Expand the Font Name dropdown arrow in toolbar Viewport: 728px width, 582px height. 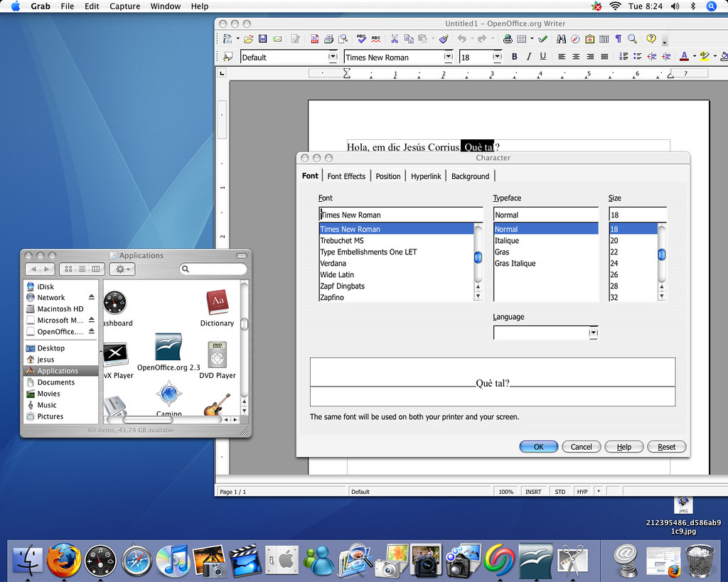click(448, 57)
